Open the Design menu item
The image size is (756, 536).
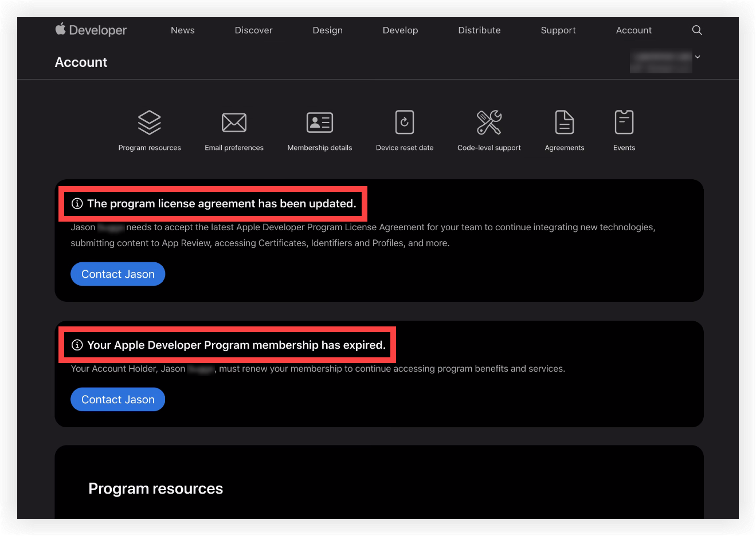click(328, 30)
